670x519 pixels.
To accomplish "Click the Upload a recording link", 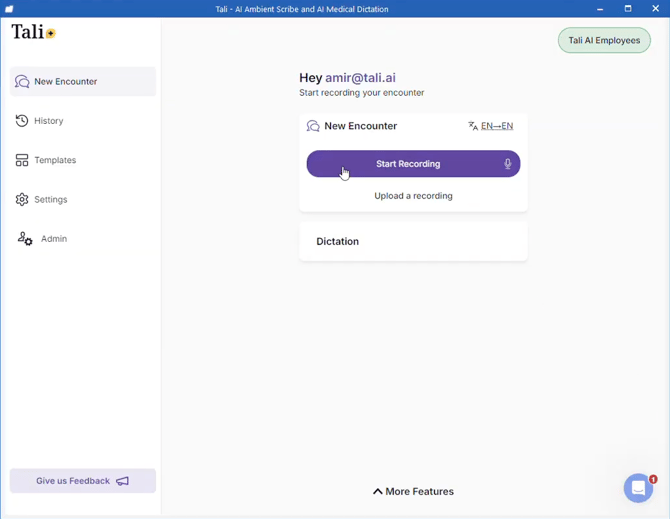I will click(x=413, y=196).
